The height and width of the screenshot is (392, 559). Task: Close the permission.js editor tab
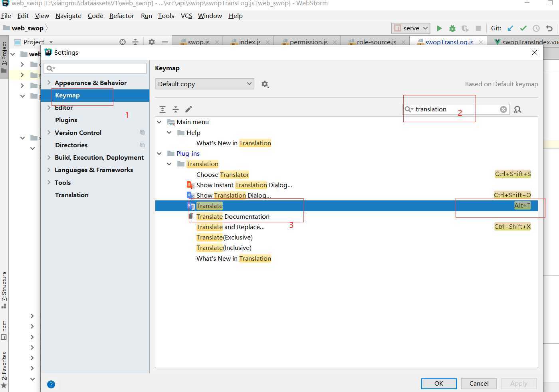tap(335, 42)
